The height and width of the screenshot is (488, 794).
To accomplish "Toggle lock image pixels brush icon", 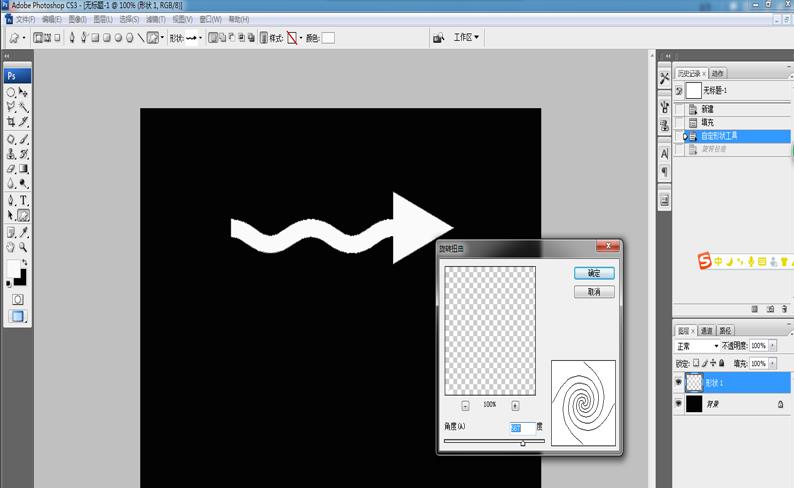I will [704, 363].
